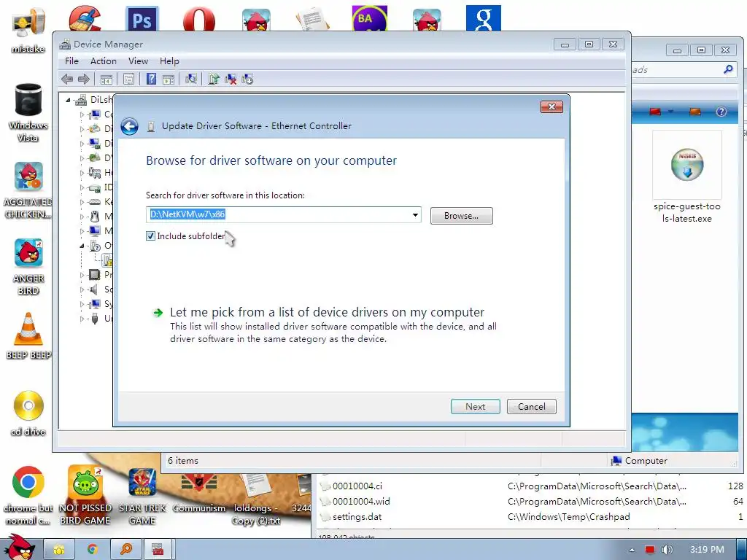Select the Ethernet Controller device with warning icon

(x=108, y=260)
